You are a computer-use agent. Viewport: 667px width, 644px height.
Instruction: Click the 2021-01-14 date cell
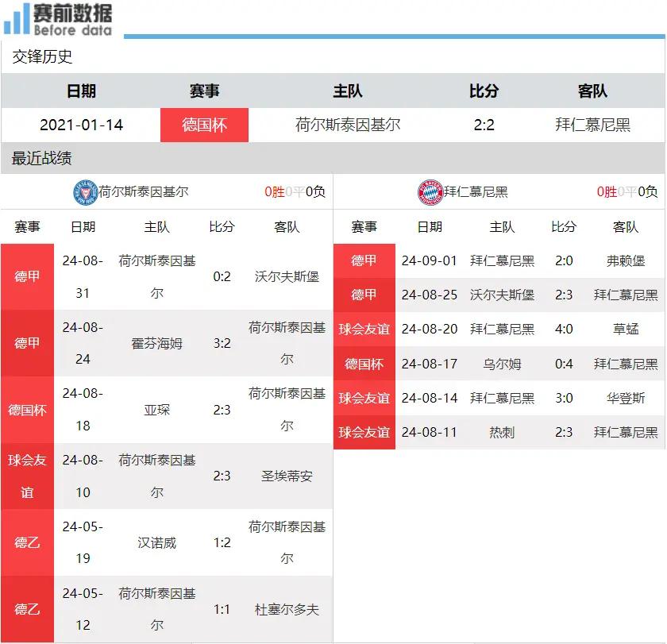81,125
